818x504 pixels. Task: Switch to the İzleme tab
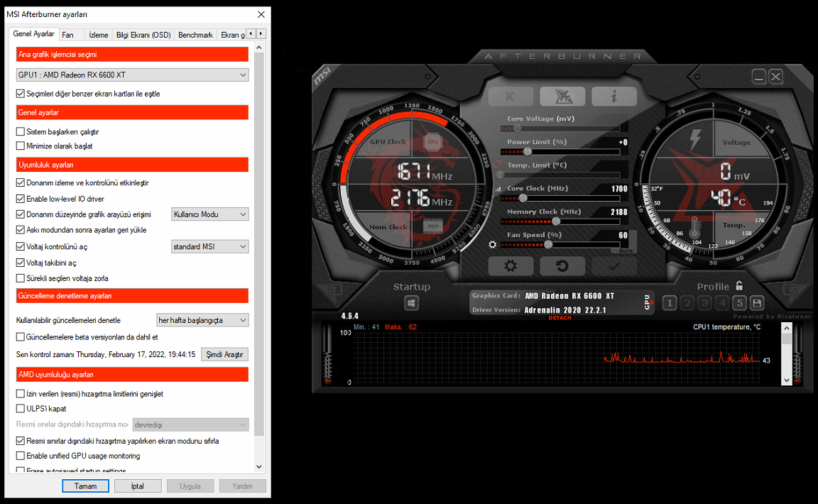(x=99, y=35)
